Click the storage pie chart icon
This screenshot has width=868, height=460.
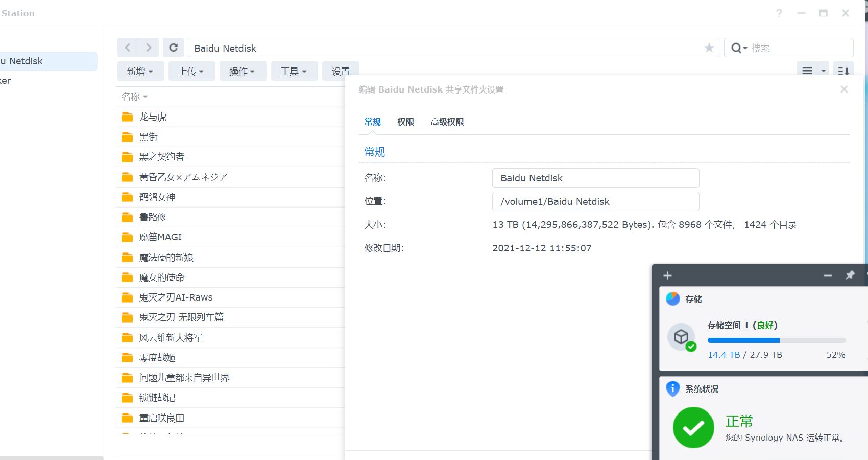(673, 298)
